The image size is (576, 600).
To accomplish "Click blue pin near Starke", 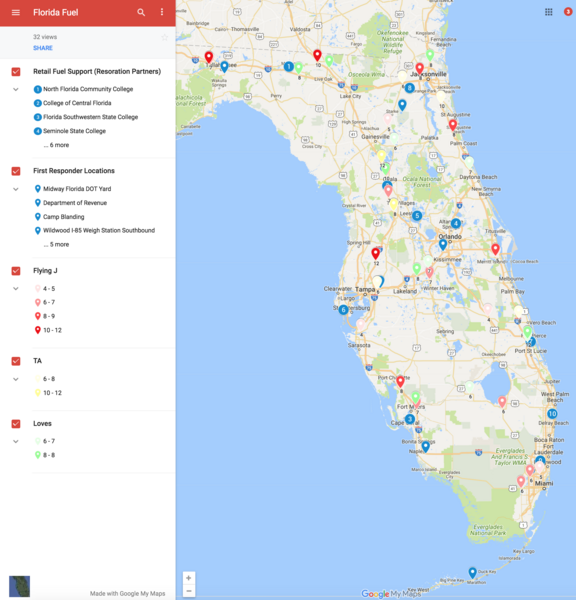I will pyautogui.click(x=402, y=104).
